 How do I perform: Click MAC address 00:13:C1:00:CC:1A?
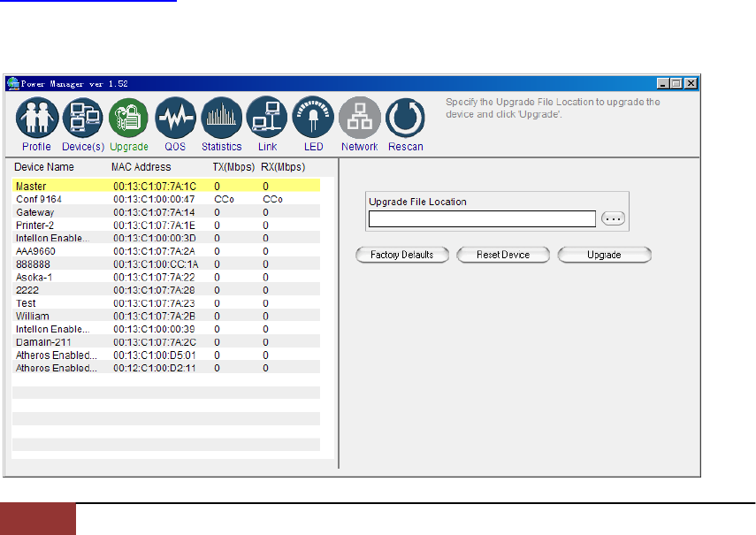pos(156,264)
